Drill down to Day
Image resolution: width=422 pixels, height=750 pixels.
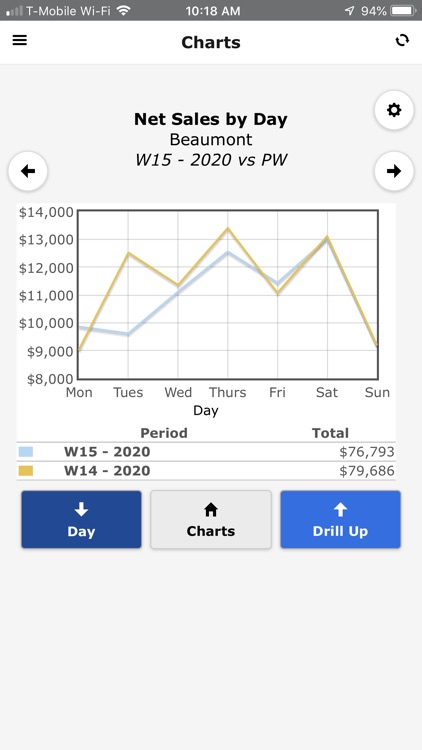[81, 519]
